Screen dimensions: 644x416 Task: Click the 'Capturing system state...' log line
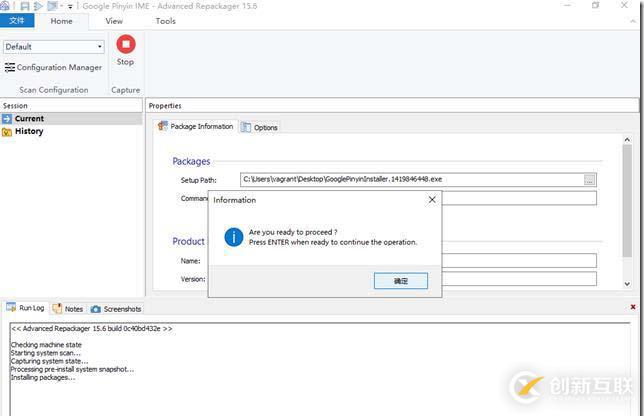pyautogui.click(x=49, y=361)
